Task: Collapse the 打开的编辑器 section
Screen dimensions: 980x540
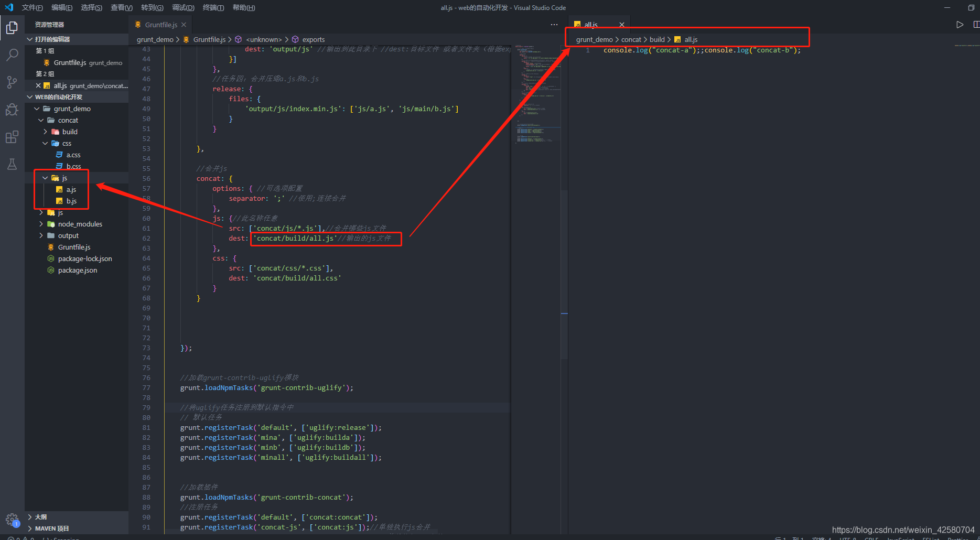Action: click(77, 39)
